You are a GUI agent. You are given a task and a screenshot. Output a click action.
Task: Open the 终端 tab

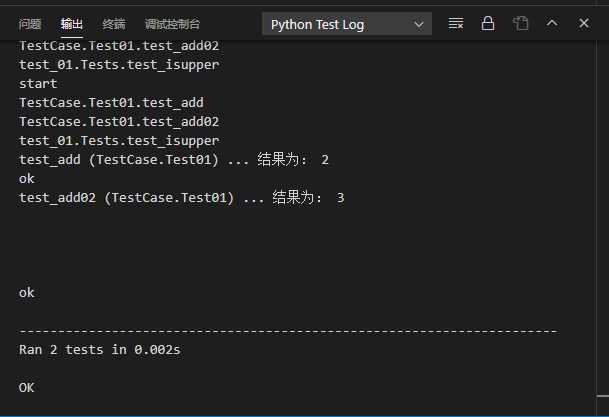[x=114, y=24]
